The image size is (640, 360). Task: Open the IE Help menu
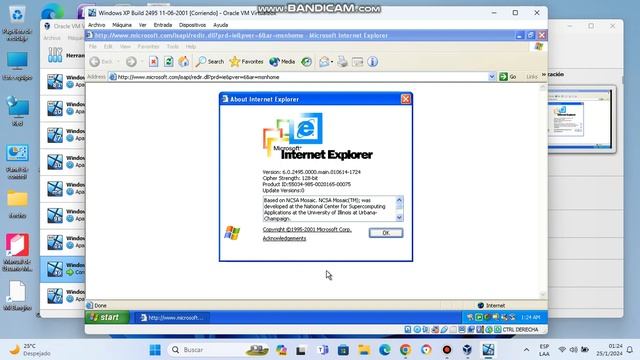[x=191, y=47]
